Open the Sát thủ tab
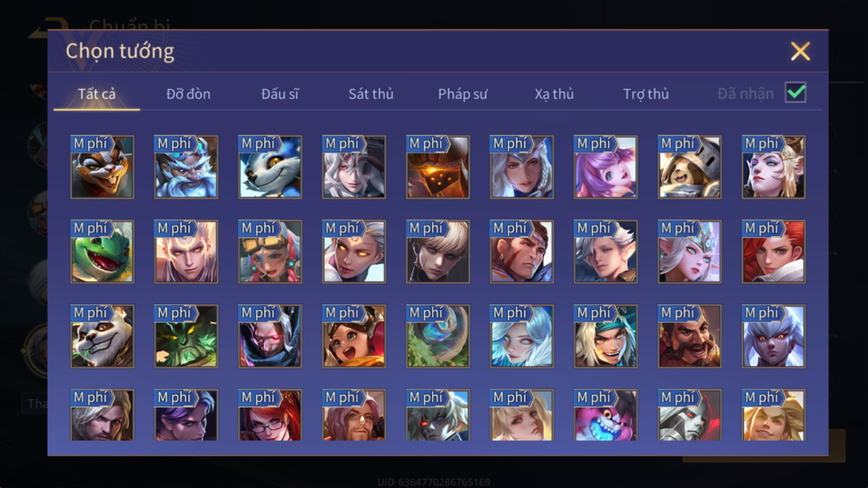 pos(371,94)
